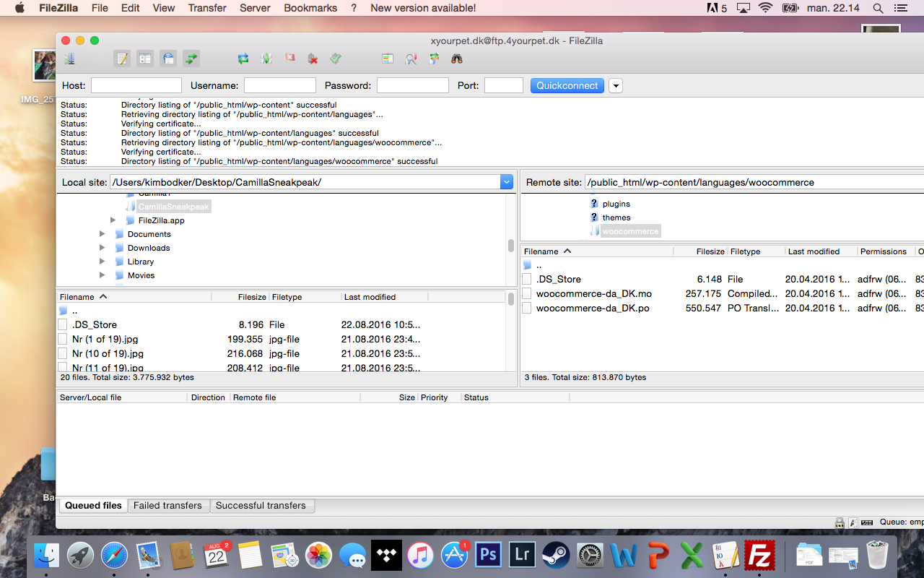This screenshot has height=578, width=924.
Task: Click the New version available! menu item
Action: pyautogui.click(x=423, y=8)
